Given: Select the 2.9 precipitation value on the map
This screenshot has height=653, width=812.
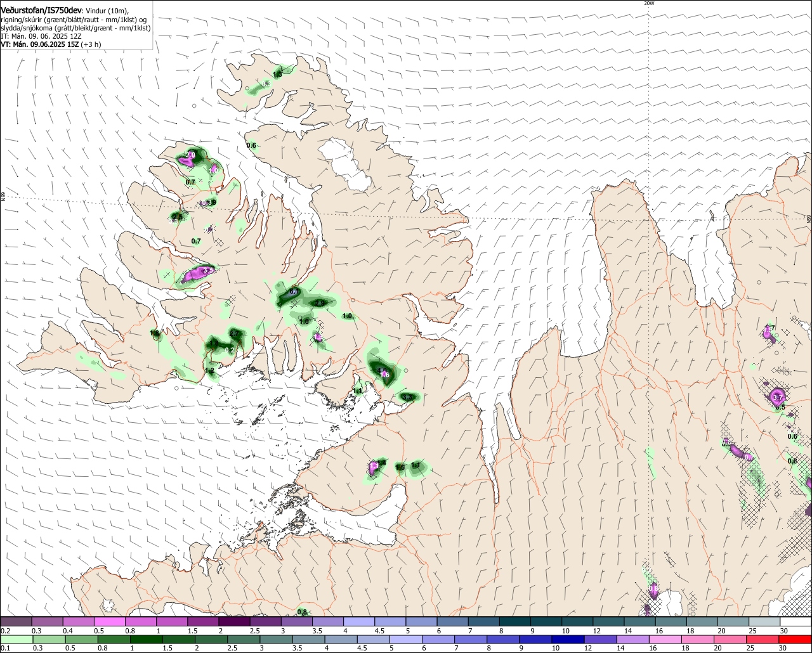Looking at the screenshot, I should [320, 303].
